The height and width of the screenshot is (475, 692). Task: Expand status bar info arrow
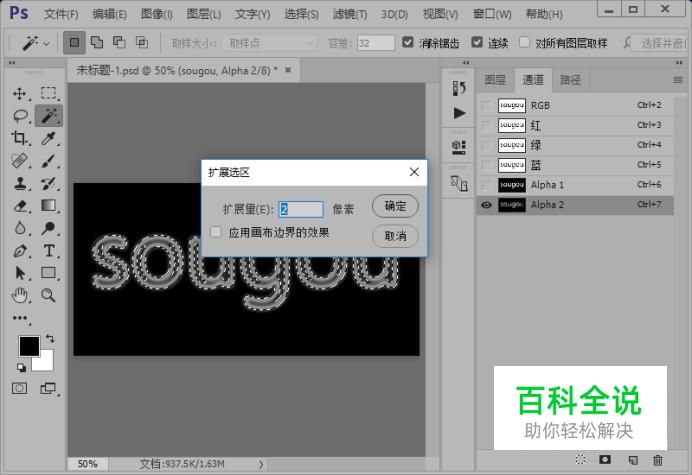coord(261,464)
